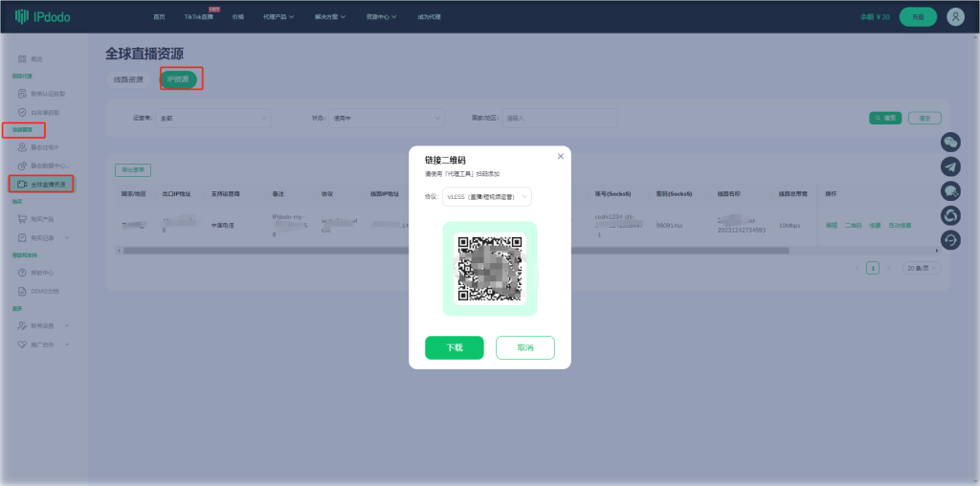Open 概览 overview in the sidebar
Image resolution: width=980 pixels, height=486 pixels.
tap(31, 58)
